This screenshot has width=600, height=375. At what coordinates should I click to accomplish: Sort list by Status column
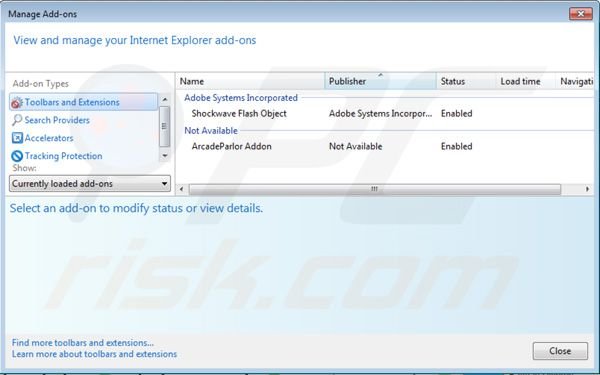[466, 81]
